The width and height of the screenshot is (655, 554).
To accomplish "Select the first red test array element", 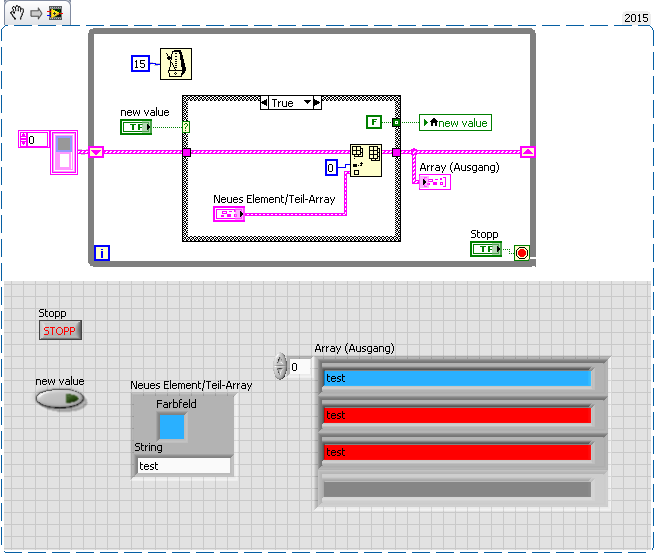I will (x=457, y=415).
